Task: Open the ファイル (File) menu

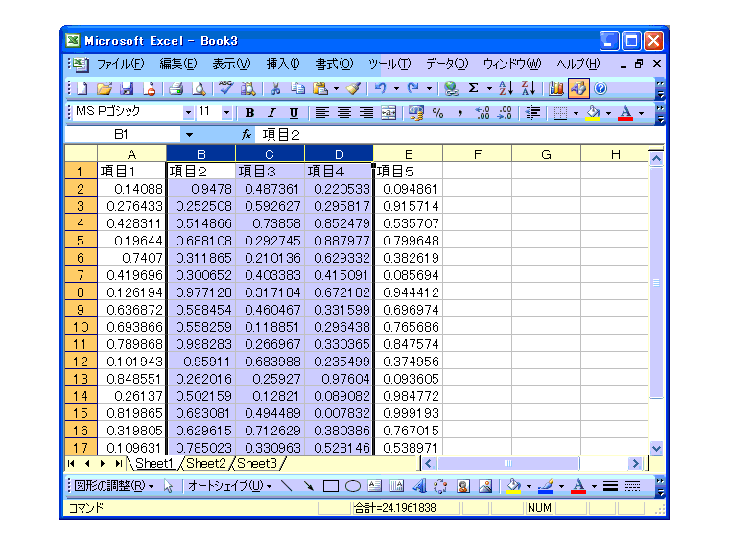Action: click(x=120, y=64)
